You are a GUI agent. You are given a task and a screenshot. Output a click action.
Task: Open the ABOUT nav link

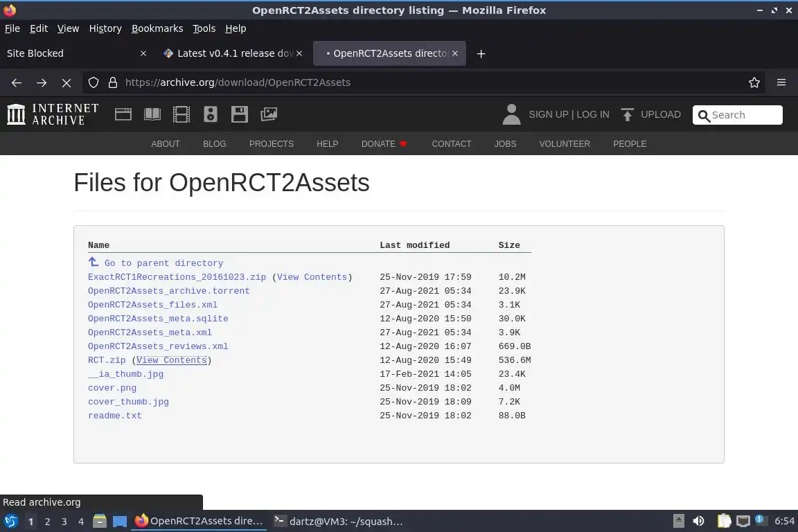coord(166,144)
